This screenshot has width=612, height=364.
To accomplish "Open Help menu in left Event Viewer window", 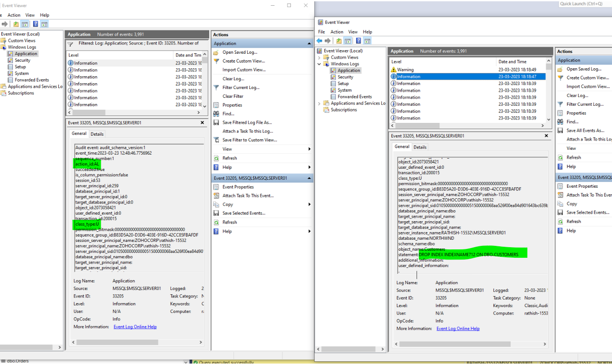I will [x=45, y=15].
